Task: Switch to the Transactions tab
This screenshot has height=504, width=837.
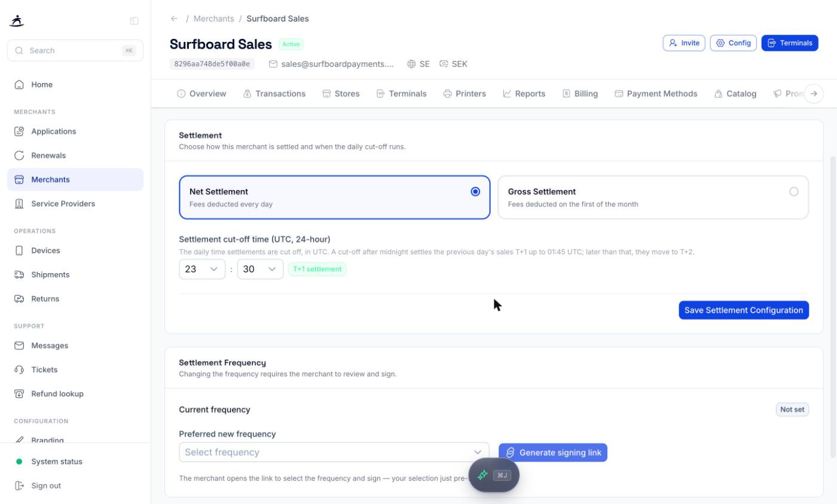Action: 274,94
